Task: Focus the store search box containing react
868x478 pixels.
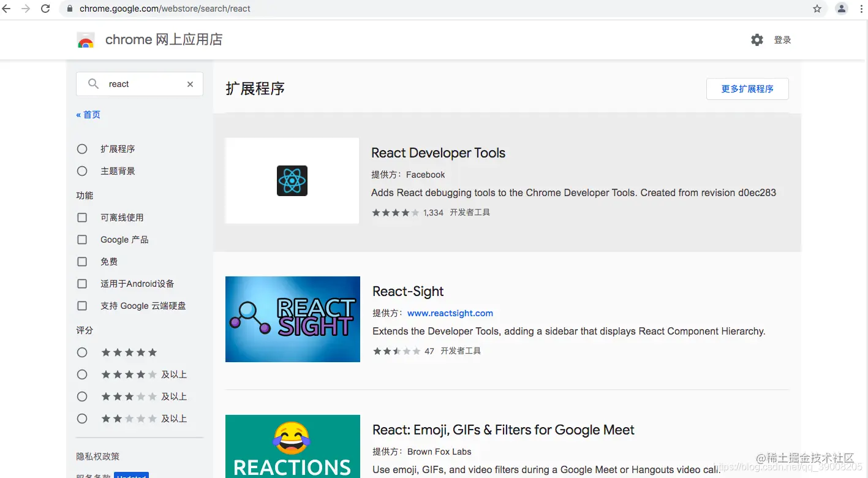Action: pos(140,84)
